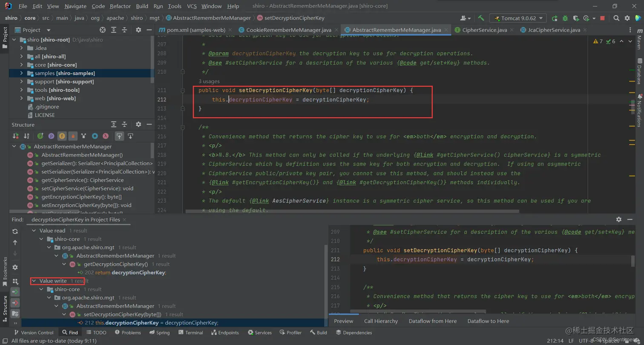Expand the web [shiro-web] folder
The image size is (644, 345).
[21, 98]
